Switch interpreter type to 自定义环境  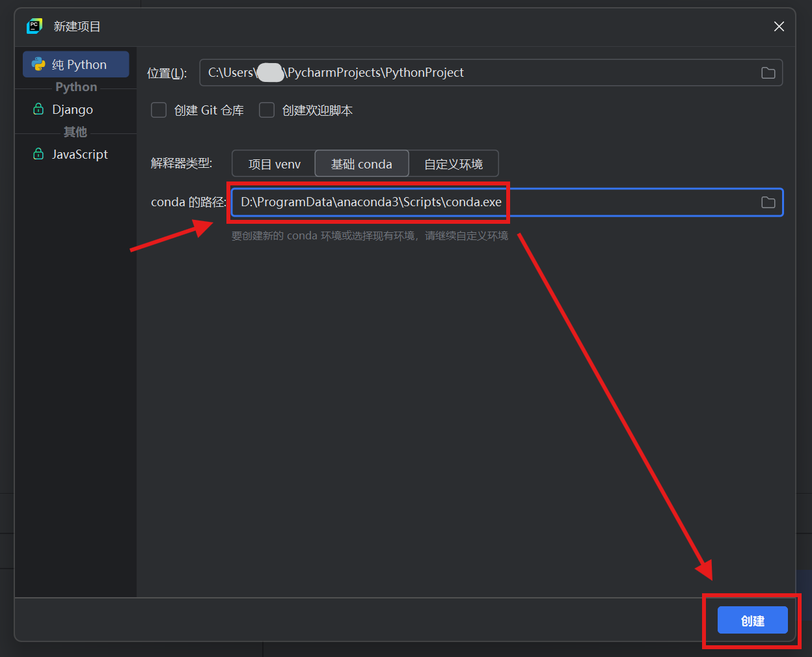[453, 164]
